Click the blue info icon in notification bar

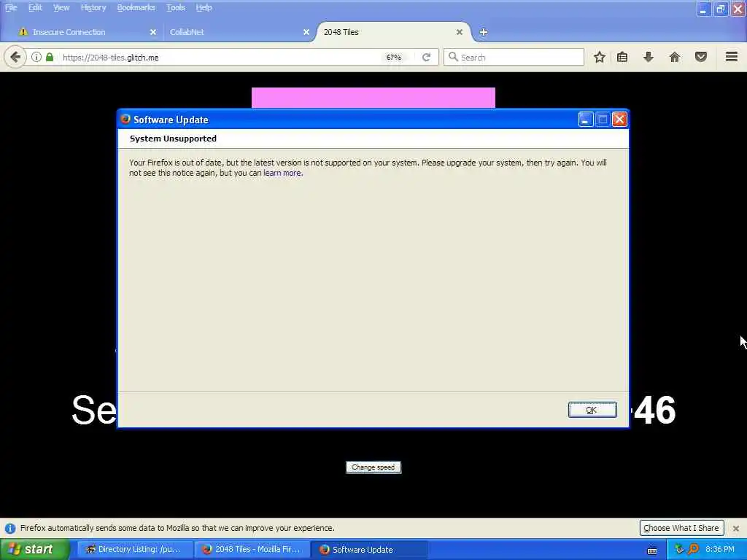click(9, 529)
